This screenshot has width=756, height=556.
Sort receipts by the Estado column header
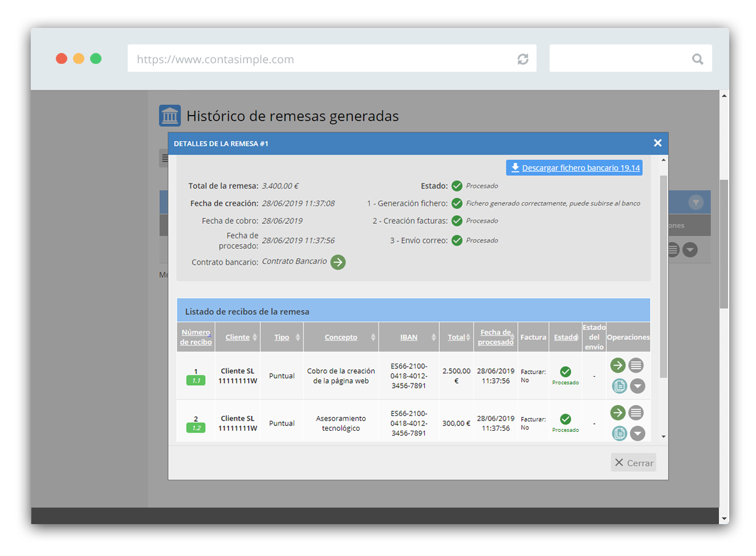(x=566, y=337)
